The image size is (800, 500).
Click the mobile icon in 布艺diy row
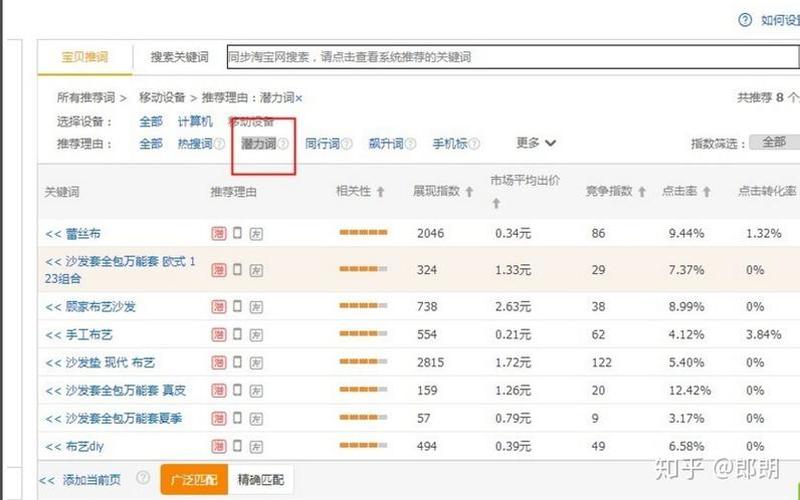(237, 445)
